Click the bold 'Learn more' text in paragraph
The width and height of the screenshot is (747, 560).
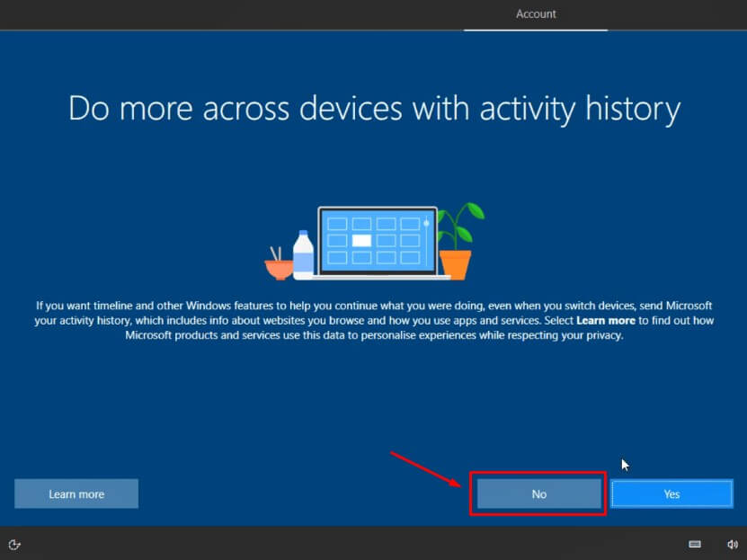606,321
